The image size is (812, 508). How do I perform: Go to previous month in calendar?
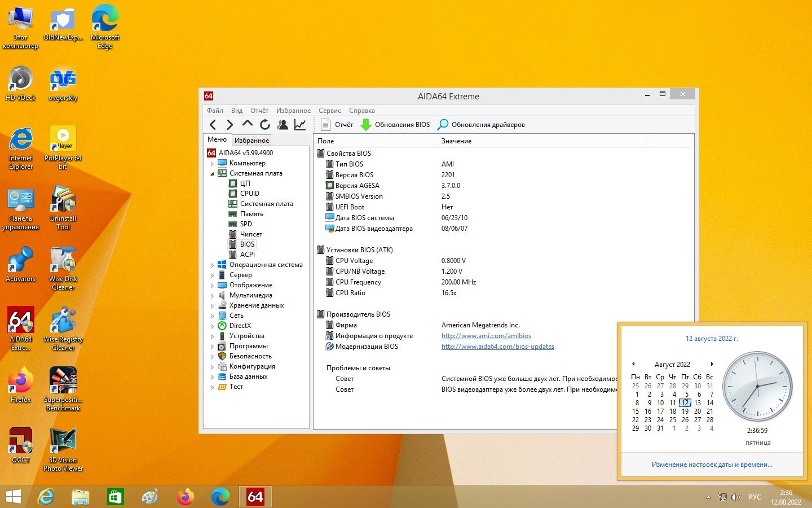(633, 364)
